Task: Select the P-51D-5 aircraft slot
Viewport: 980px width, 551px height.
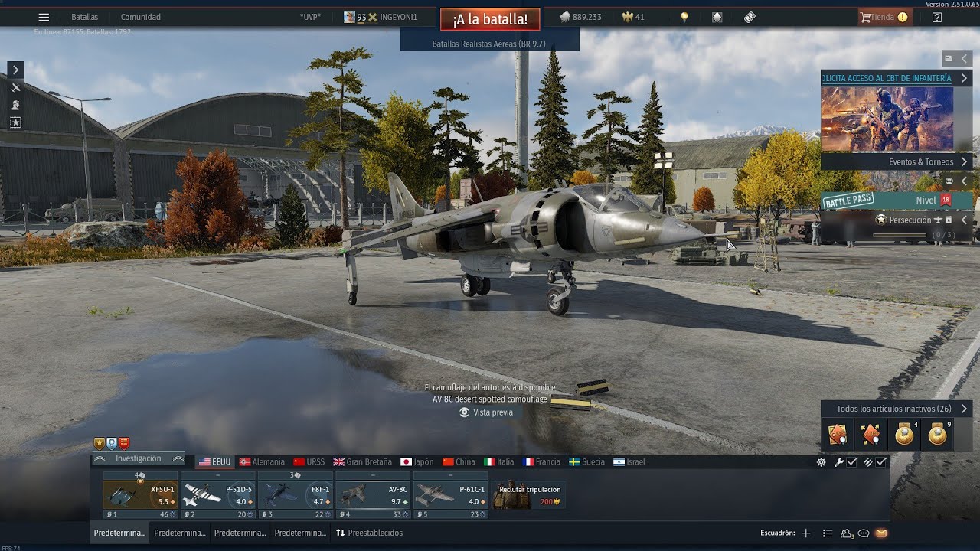Action: (217, 495)
